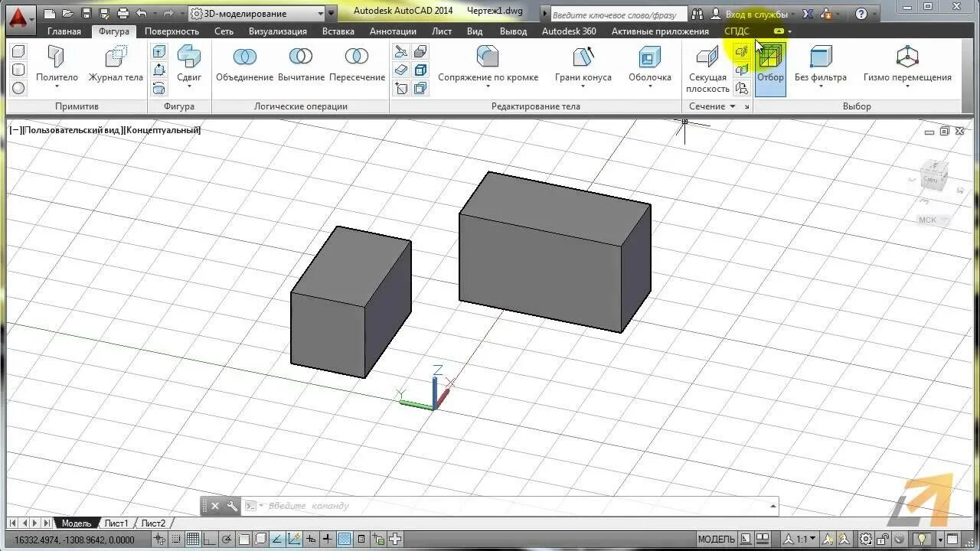Switch to the Визуализация ribbon tab

coord(278,31)
